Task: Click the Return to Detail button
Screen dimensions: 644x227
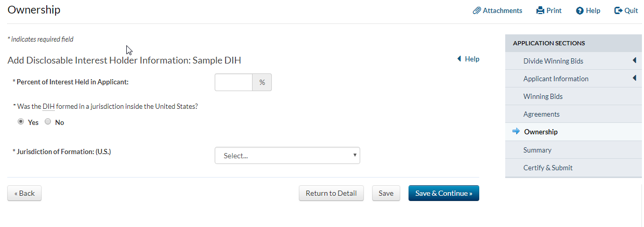Action: (x=331, y=193)
